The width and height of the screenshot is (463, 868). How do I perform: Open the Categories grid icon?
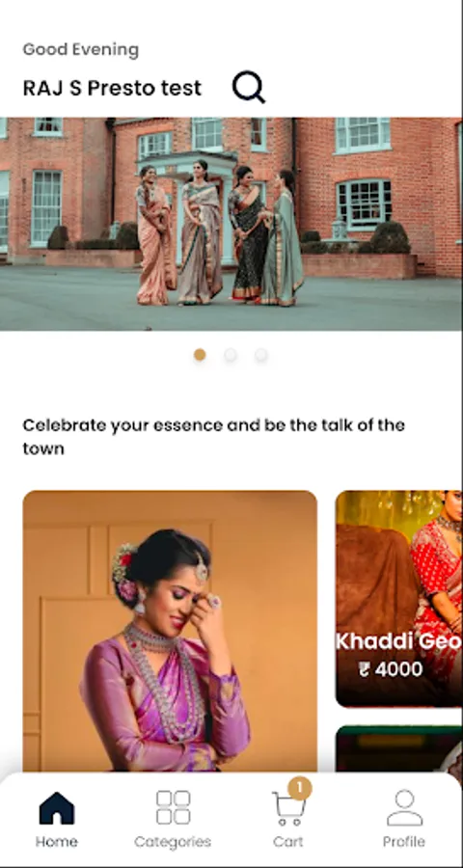(x=173, y=807)
